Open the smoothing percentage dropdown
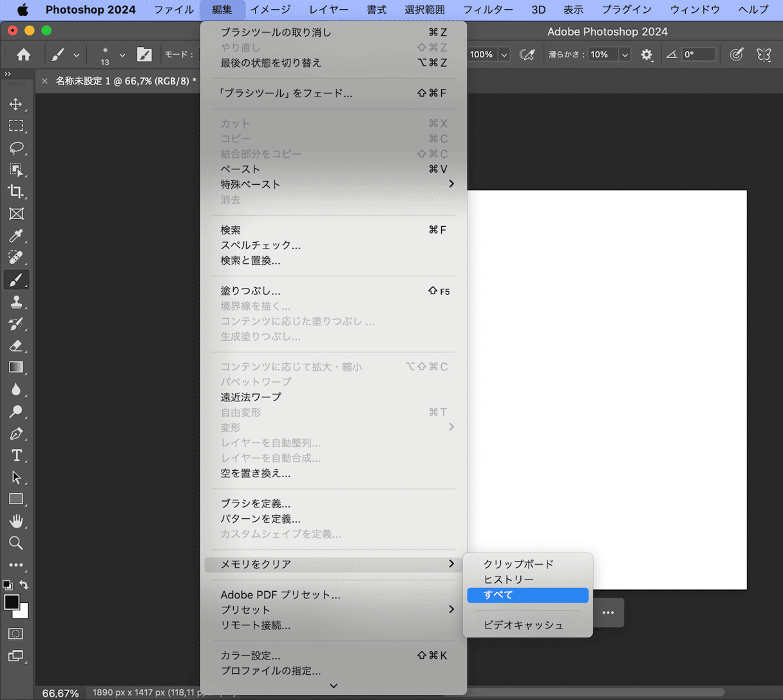 tap(625, 55)
